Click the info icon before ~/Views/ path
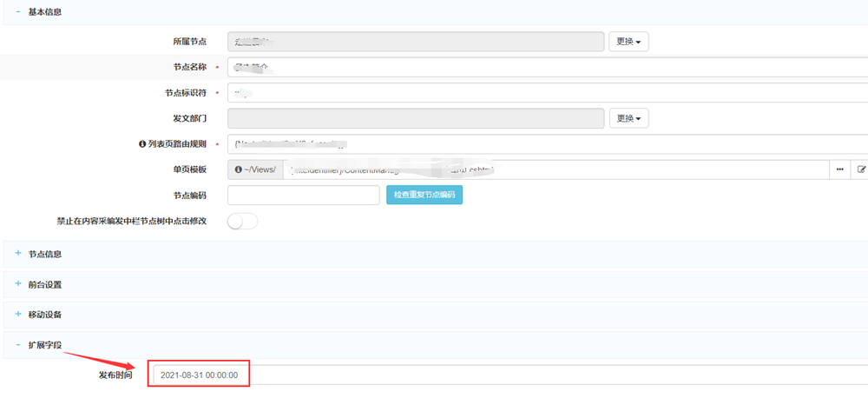The image size is (868, 398). [x=237, y=169]
